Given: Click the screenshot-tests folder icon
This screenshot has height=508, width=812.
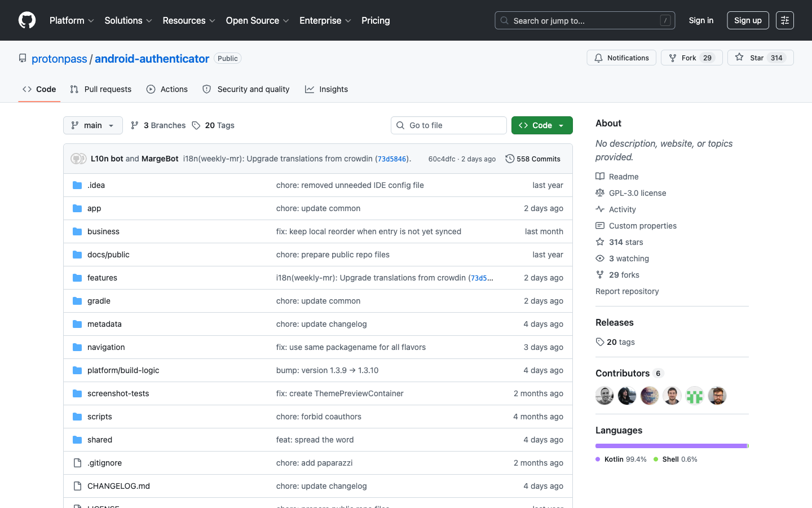Looking at the screenshot, I should click(77, 393).
